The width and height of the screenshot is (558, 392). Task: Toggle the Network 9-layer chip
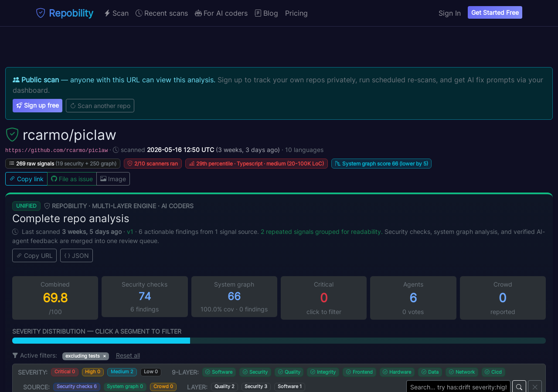(x=462, y=372)
